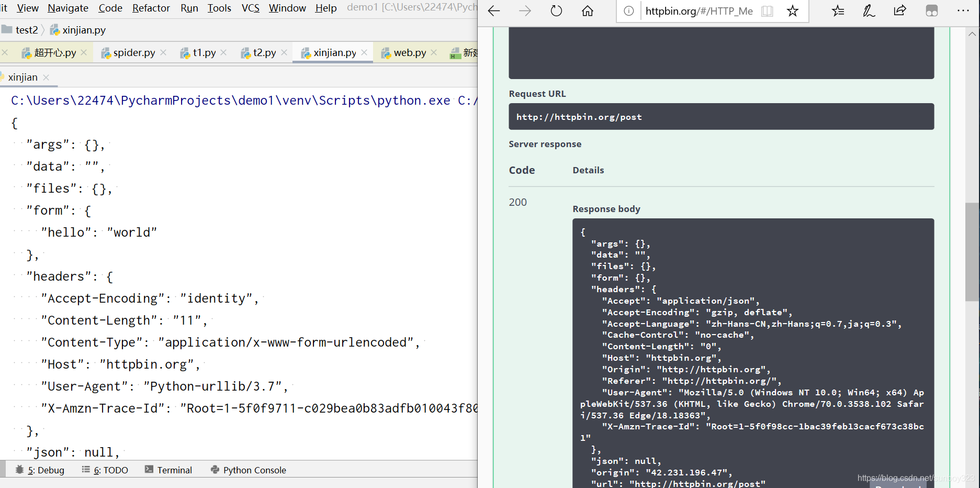Click the Terminal icon in bottom bar
Screen dimensions: 980x488
click(x=149, y=470)
